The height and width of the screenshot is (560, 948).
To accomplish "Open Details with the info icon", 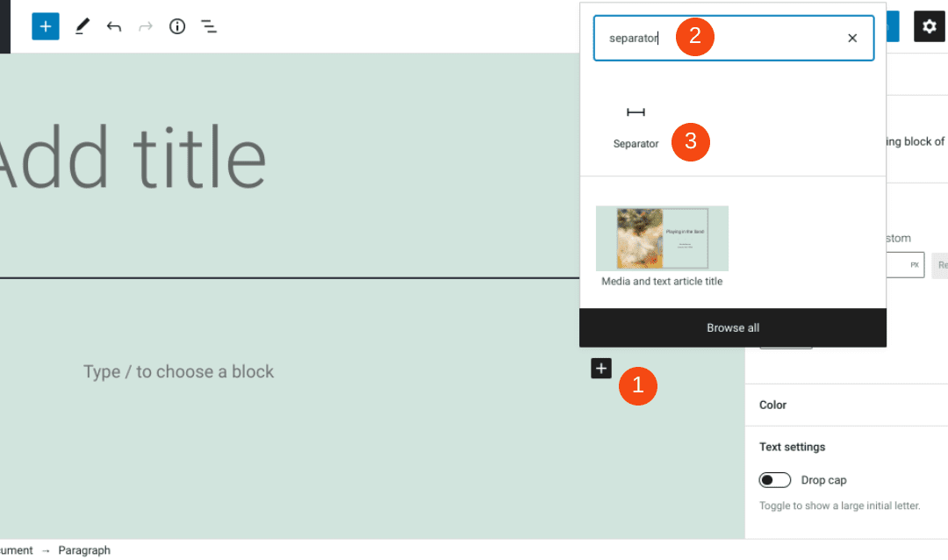I will [x=176, y=26].
